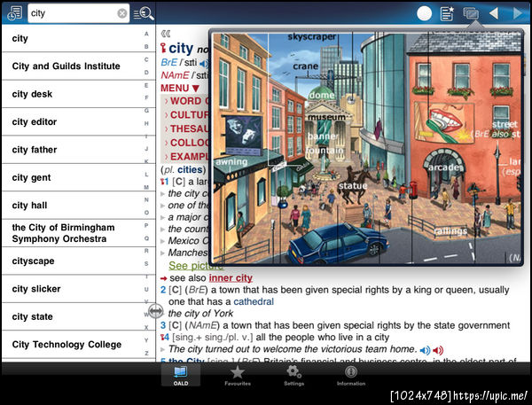Viewport: 532px width, 405px height.
Task: Open the 'inner city' cross-reference
Action: pos(231,278)
